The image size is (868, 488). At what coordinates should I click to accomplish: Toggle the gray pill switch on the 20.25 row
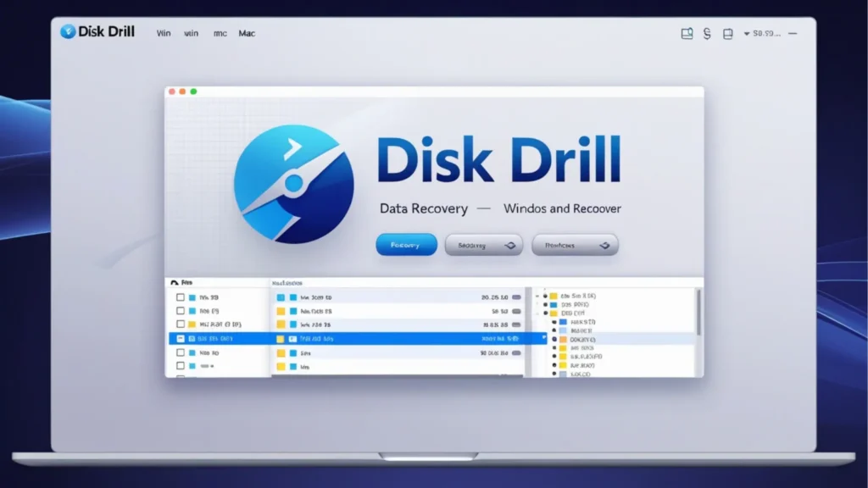(516, 297)
